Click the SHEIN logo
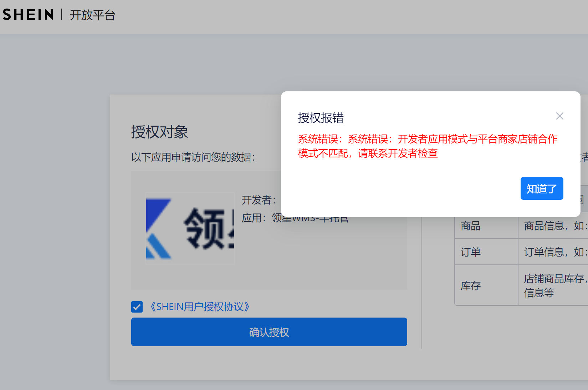Screen dimensions: 588x390 28,15
